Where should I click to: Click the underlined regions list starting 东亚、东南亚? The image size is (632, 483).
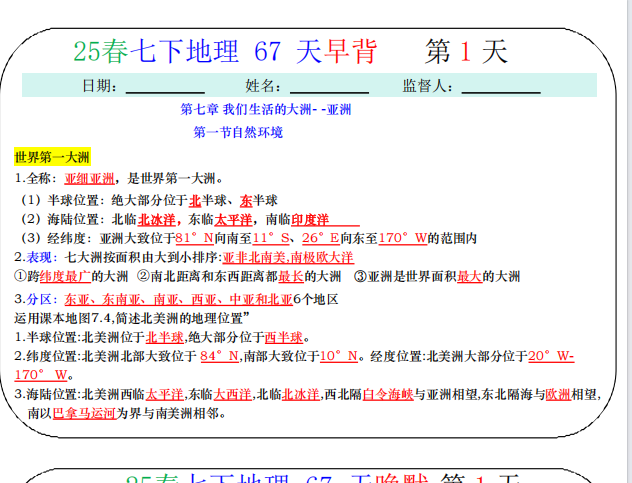(x=180, y=298)
